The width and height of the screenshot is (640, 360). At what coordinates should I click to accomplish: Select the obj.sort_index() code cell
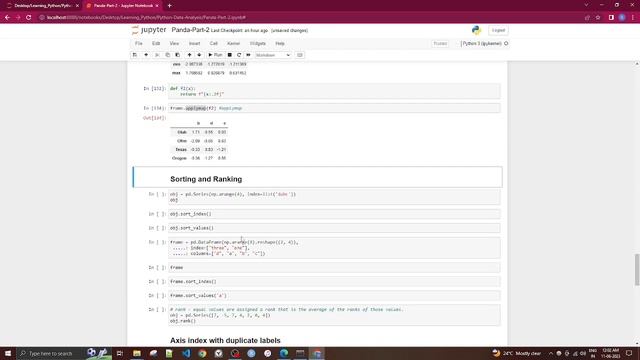(x=334, y=214)
